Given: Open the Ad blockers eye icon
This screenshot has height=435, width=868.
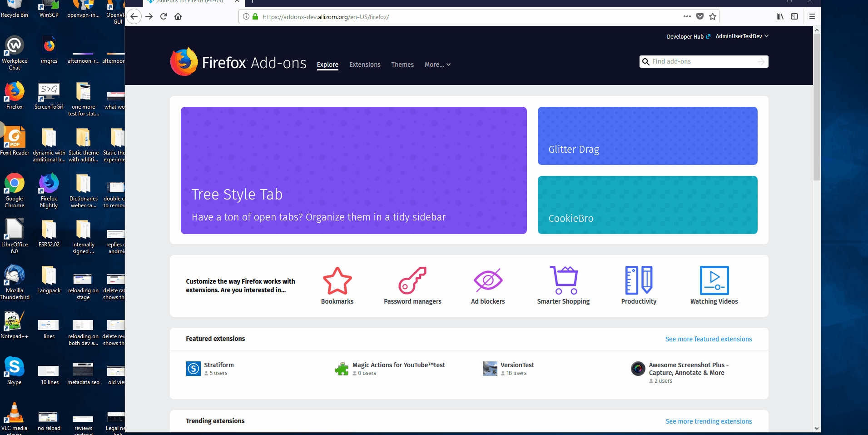Looking at the screenshot, I should coord(488,280).
